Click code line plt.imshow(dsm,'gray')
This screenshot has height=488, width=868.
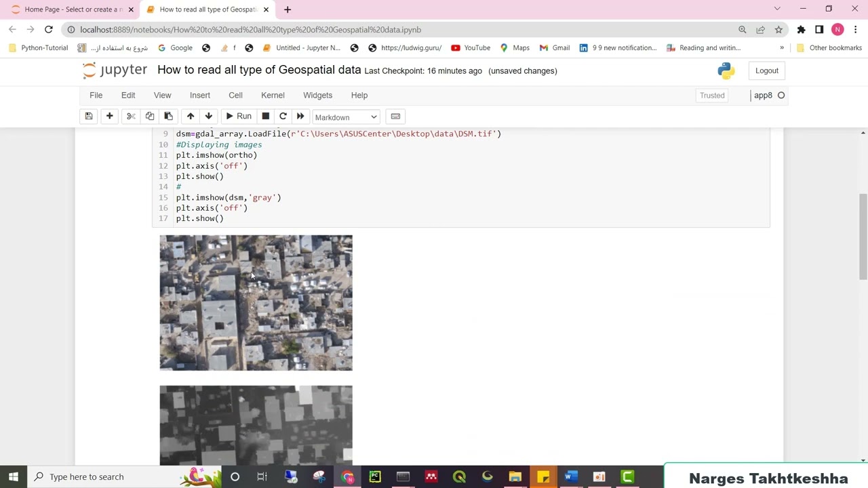click(x=229, y=198)
